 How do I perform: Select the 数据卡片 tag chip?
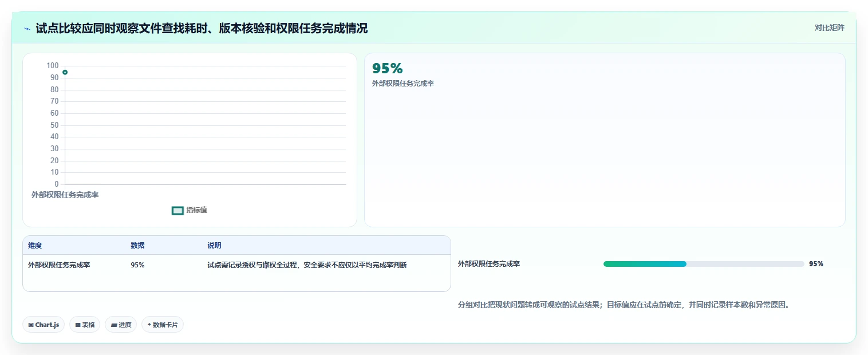tap(163, 325)
